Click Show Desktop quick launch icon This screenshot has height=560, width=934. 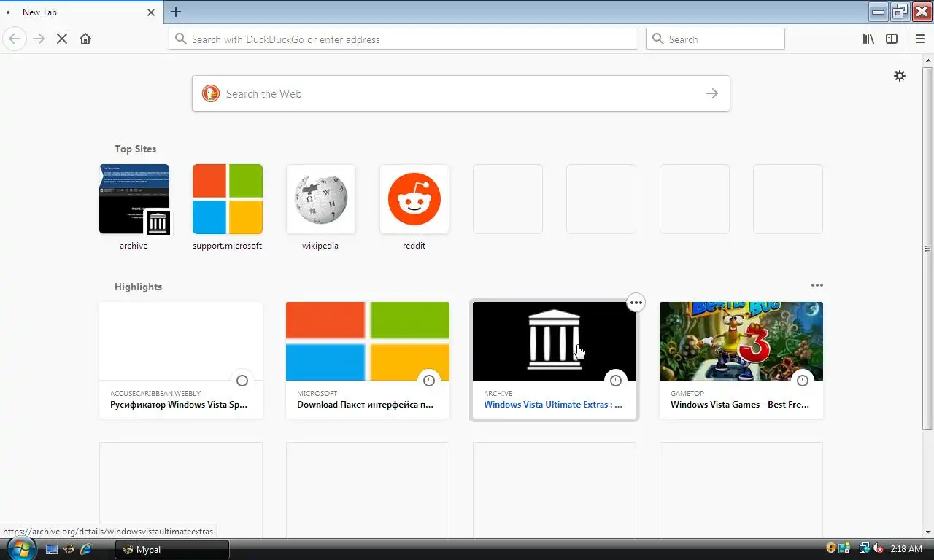tap(51, 549)
